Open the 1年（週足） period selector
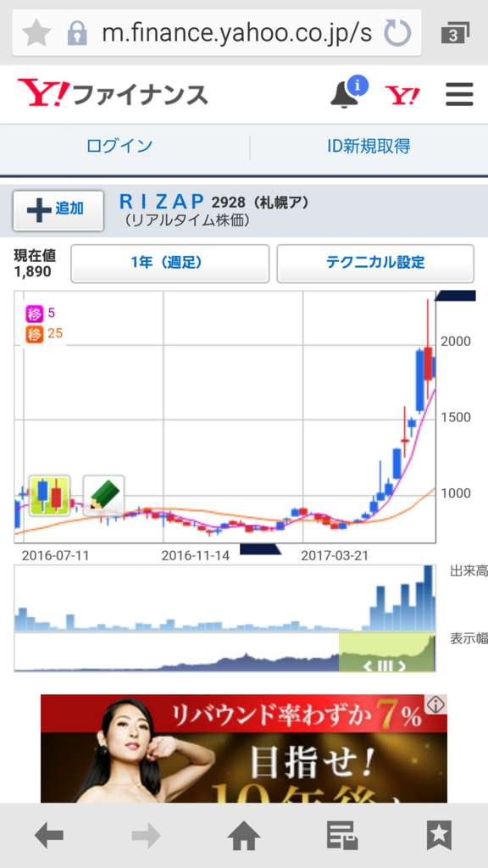 [169, 264]
